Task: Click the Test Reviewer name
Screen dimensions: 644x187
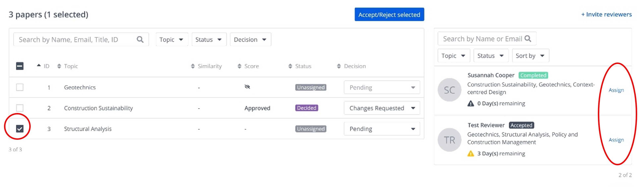Action: [486, 125]
